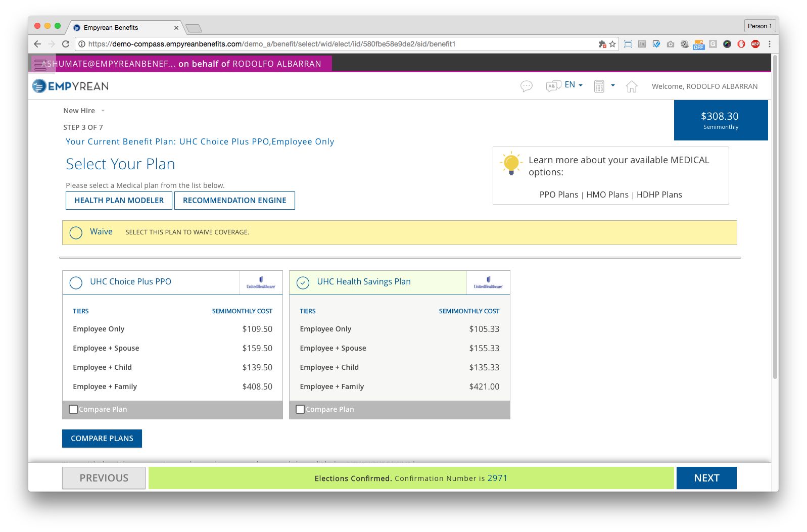Click the language translation icon
The image size is (807, 532).
[x=553, y=86]
